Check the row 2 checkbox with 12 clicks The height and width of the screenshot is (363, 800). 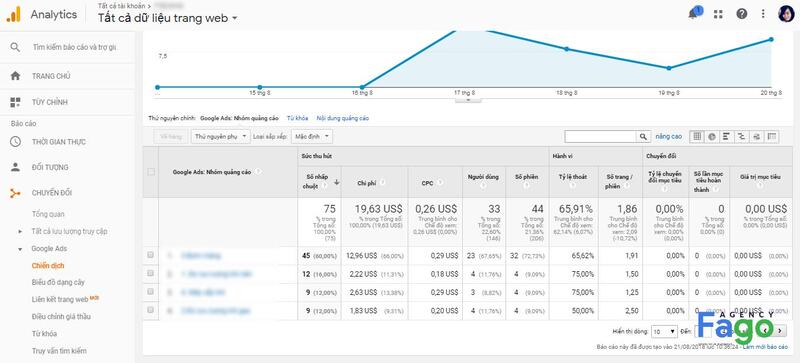[151, 273]
